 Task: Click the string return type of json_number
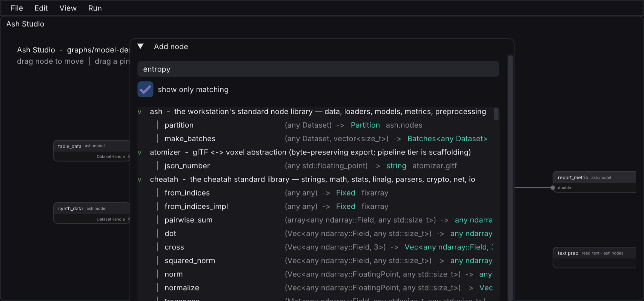point(396,166)
